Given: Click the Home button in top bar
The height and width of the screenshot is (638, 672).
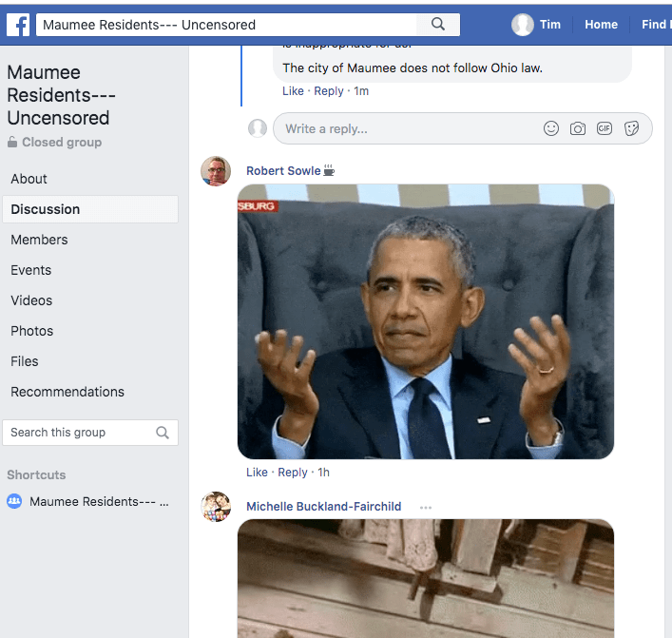Looking at the screenshot, I should 601,25.
